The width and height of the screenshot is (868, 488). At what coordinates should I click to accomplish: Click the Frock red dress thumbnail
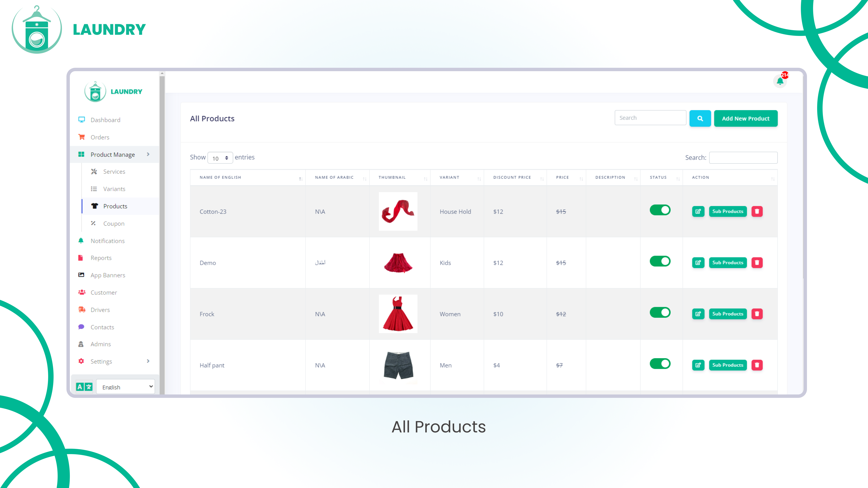pyautogui.click(x=398, y=314)
